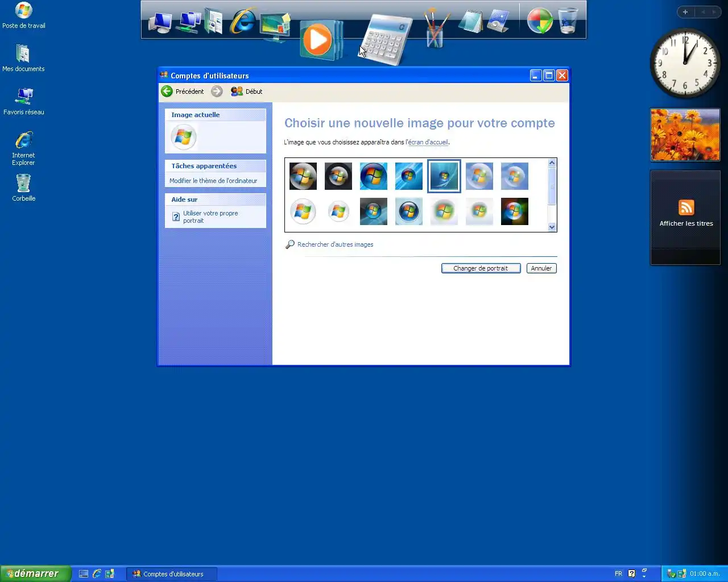Open the documents folder icon in dock
This screenshot has width=728, height=582.
pyautogui.click(x=214, y=21)
